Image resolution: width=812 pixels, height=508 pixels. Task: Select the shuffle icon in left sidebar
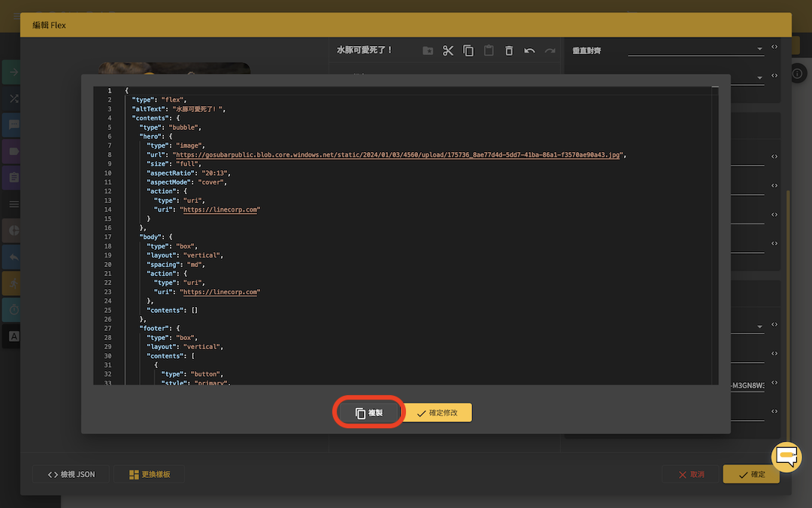pyautogui.click(x=13, y=99)
